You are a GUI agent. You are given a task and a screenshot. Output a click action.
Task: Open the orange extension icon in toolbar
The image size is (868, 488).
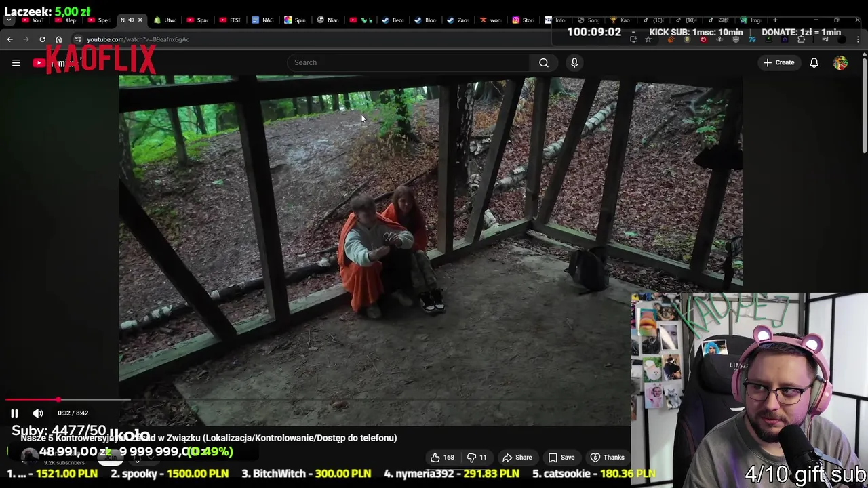(x=671, y=39)
